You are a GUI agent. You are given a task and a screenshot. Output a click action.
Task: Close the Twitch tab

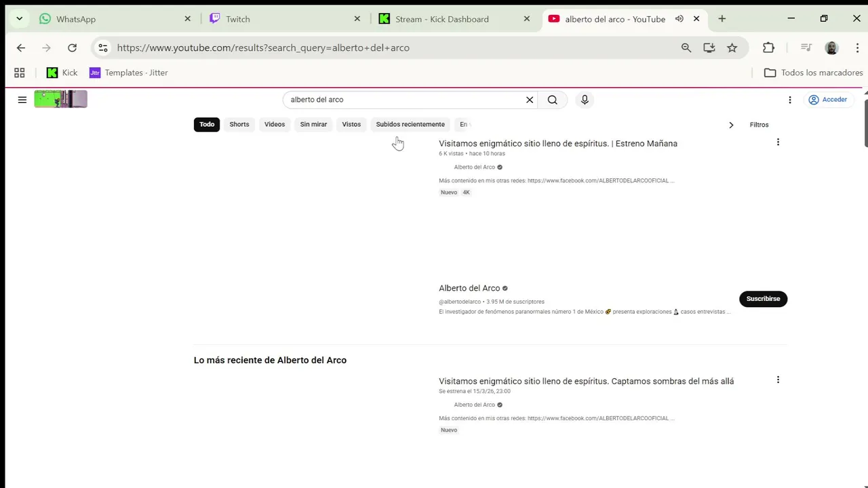[357, 19]
